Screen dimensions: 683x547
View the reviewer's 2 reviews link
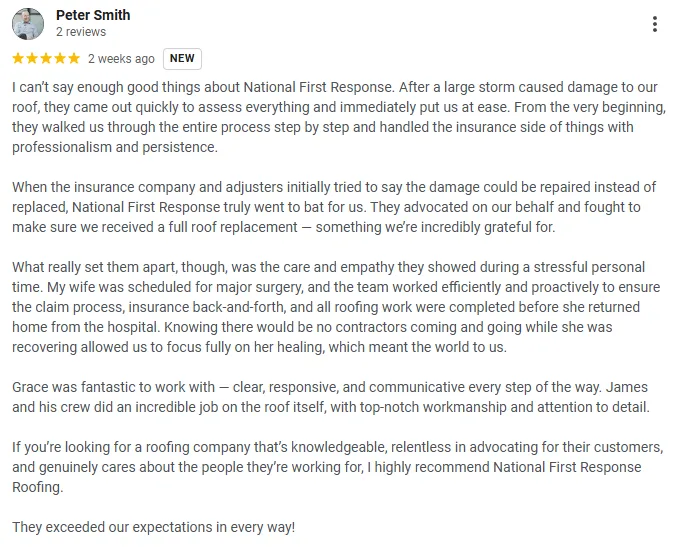(x=81, y=32)
